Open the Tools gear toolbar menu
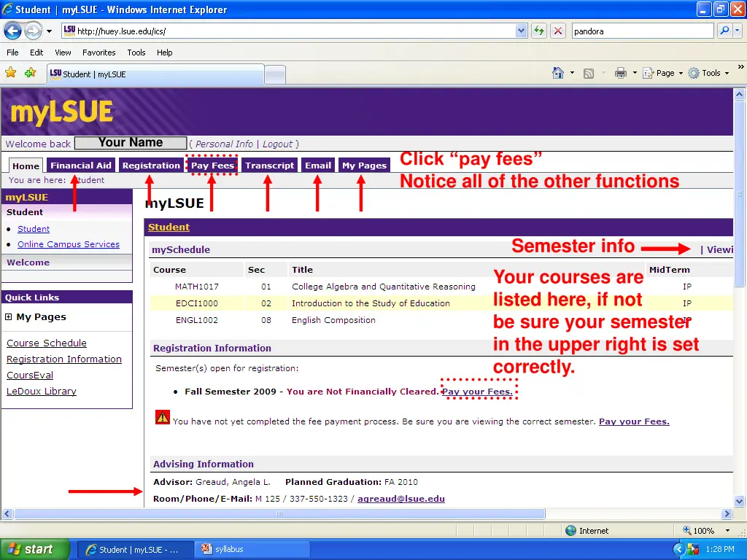Viewport: 747px width, 560px height. (x=709, y=74)
